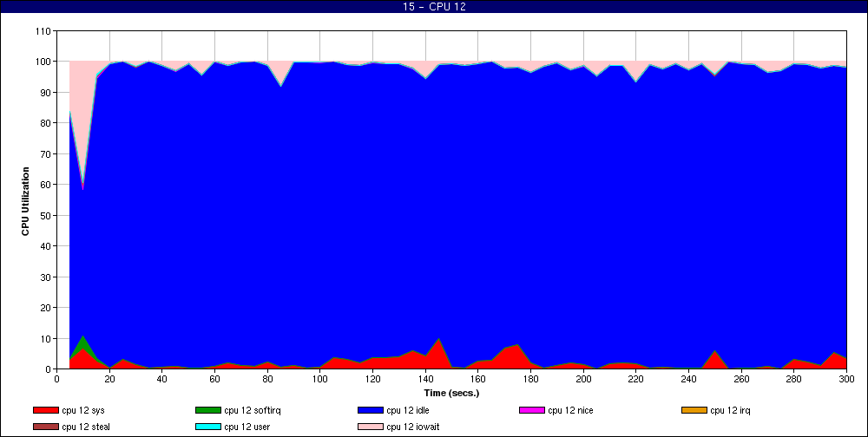Select the 'cpu 12 user' legend label
Viewport: 868px width, 437px height.
coord(247,427)
